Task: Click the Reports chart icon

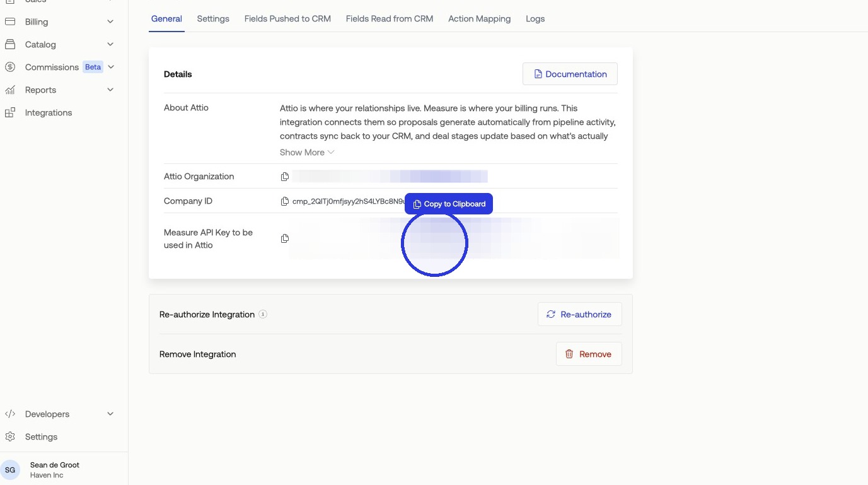Action: click(x=10, y=90)
